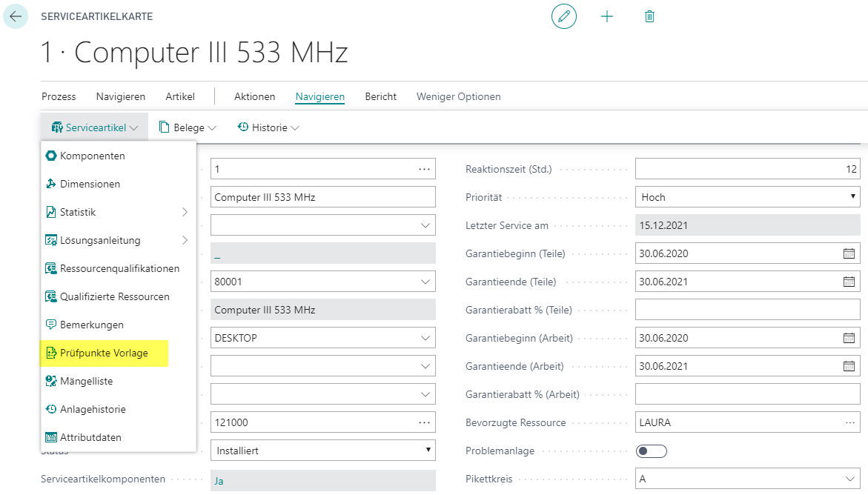Click the editable Computer III 533 MHz description field

click(x=322, y=197)
